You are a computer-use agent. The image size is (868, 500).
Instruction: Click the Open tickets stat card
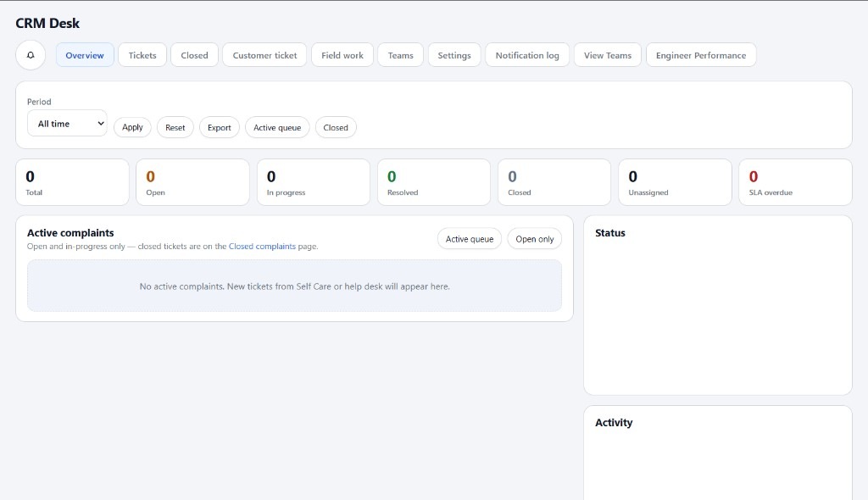point(192,182)
